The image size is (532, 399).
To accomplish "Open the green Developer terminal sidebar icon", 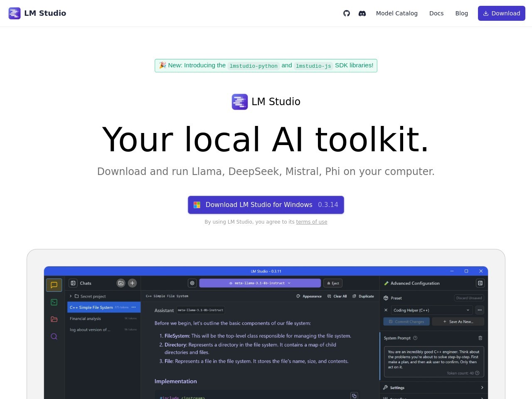I will [x=54, y=302].
